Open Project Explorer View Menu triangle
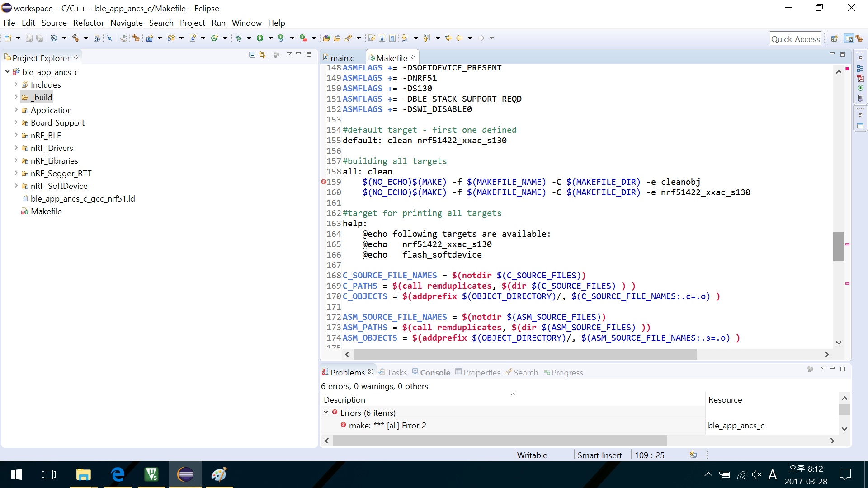Image resolution: width=868 pixels, height=488 pixels. [289, 54]
